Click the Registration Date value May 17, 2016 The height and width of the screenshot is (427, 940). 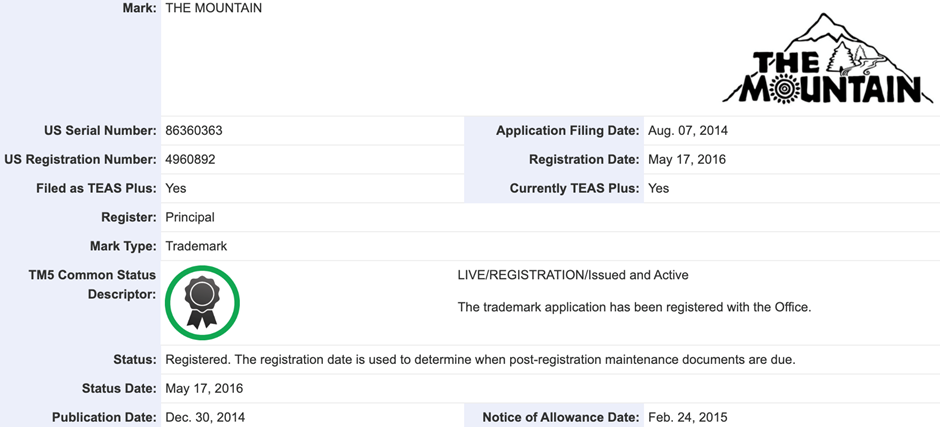point(687,160)
